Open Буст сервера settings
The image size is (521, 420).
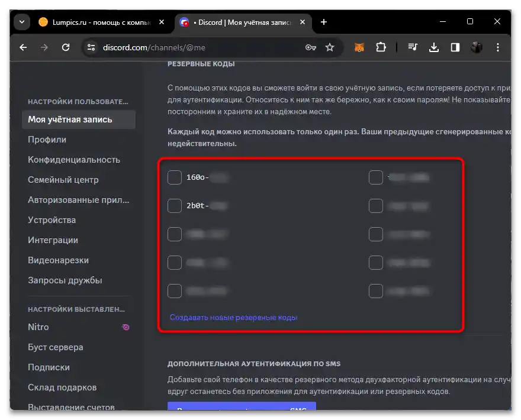(79, 347)
